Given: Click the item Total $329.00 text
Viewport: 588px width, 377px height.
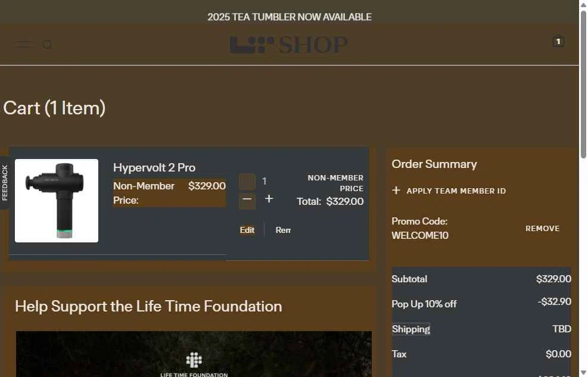Looking at the screenshot, I should (x=330, y=202).
